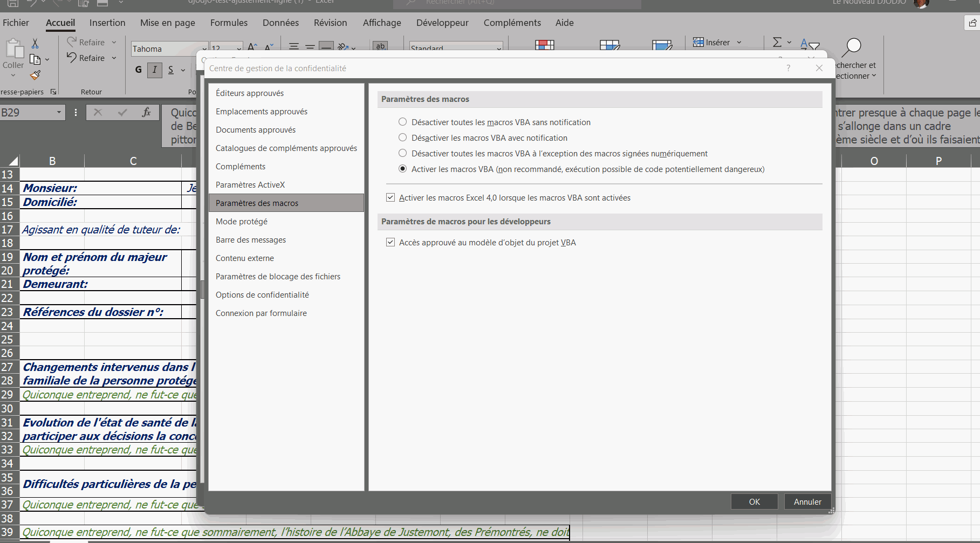
Task: Toggle italic formatting button
Action: [155, 70]
